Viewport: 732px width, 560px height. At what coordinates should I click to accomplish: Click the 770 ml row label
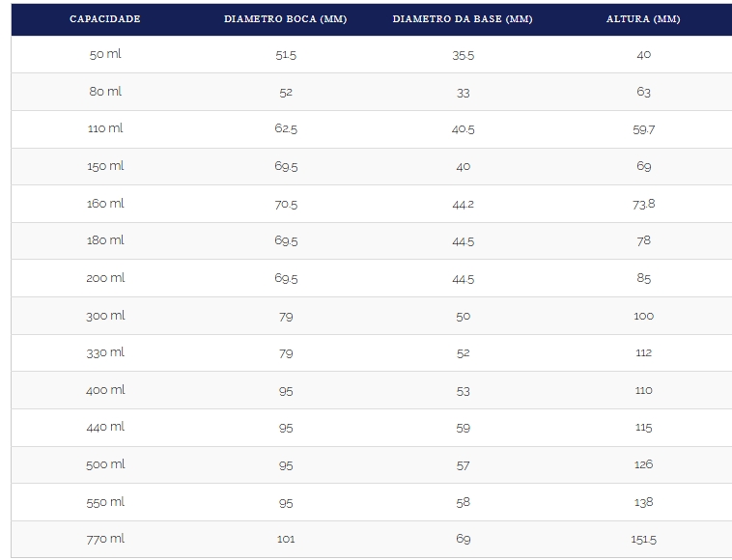click(105, 539)
